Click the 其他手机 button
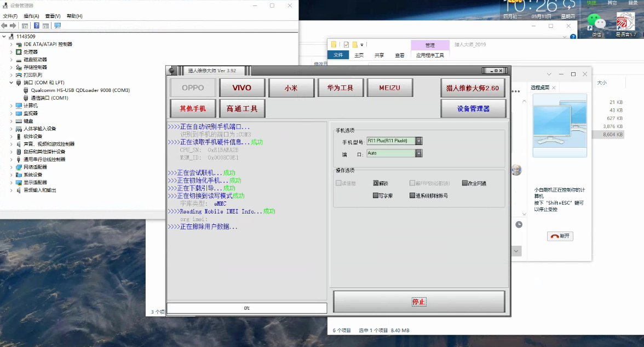Viewport: 644px width, 347px height. pyautogui.click(x=193, y=109)
